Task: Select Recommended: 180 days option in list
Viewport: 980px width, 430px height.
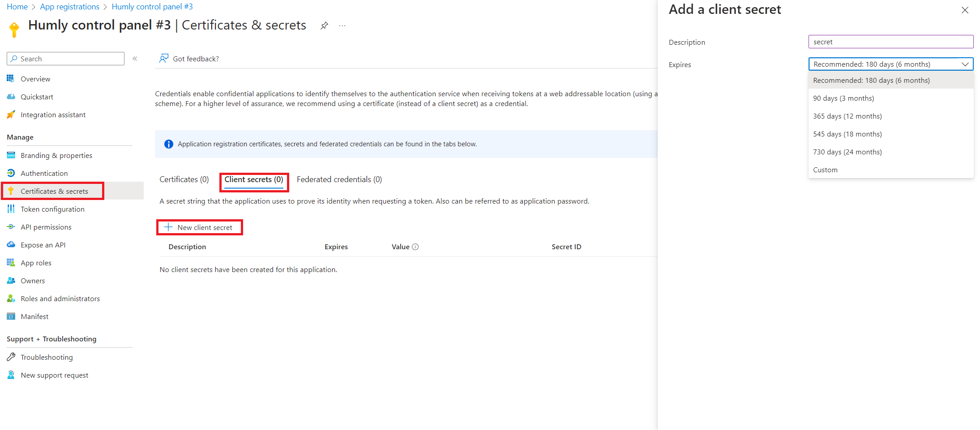Action: [x=891, y=81]
